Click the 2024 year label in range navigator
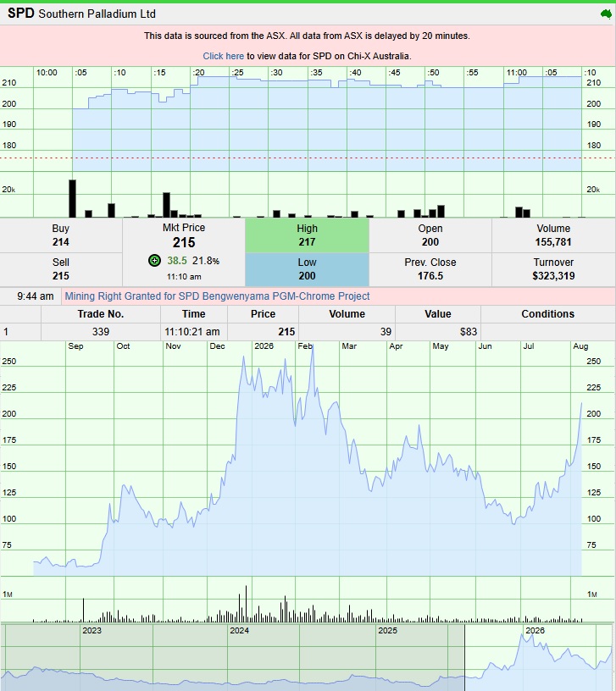 (x=240, y=631)
